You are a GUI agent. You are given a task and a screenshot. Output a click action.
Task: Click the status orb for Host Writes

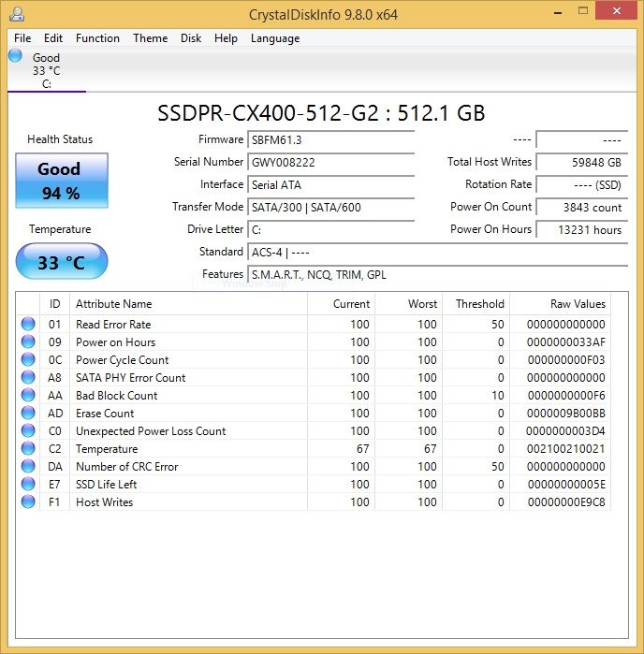tap(28, 501)
